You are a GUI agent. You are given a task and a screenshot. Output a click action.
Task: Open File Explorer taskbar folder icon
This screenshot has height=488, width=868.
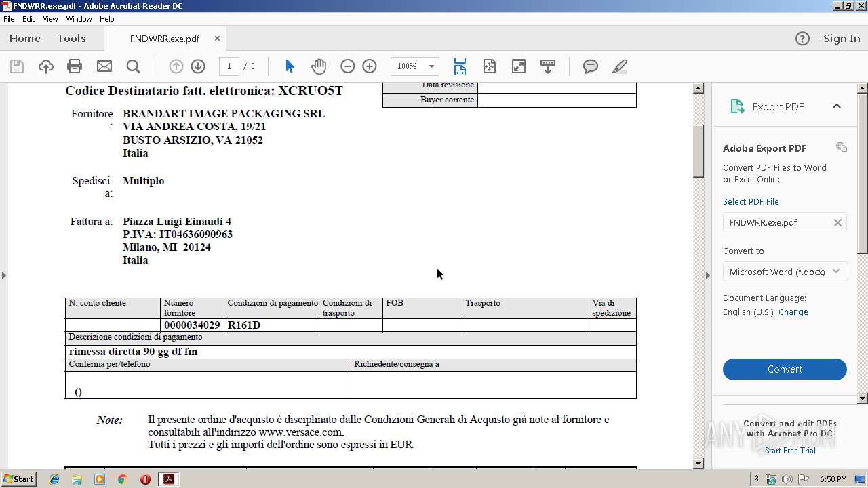(77, 479)
